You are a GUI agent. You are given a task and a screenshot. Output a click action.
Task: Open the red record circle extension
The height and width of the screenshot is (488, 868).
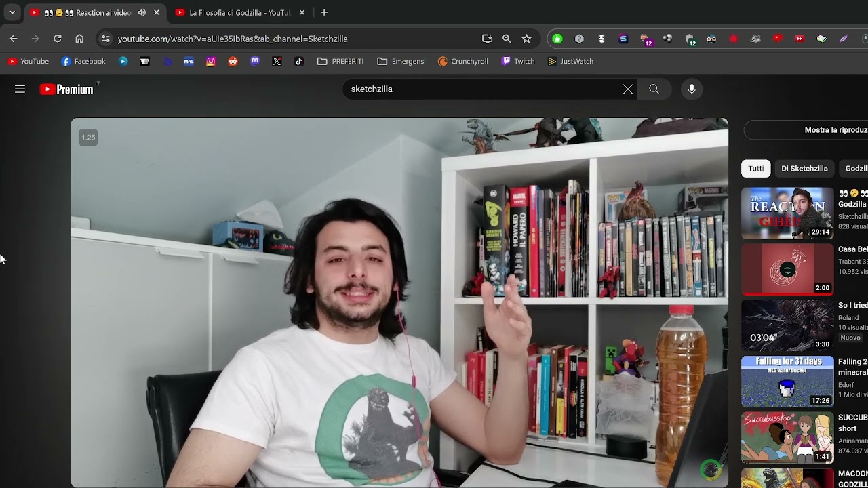pos(733,39)
